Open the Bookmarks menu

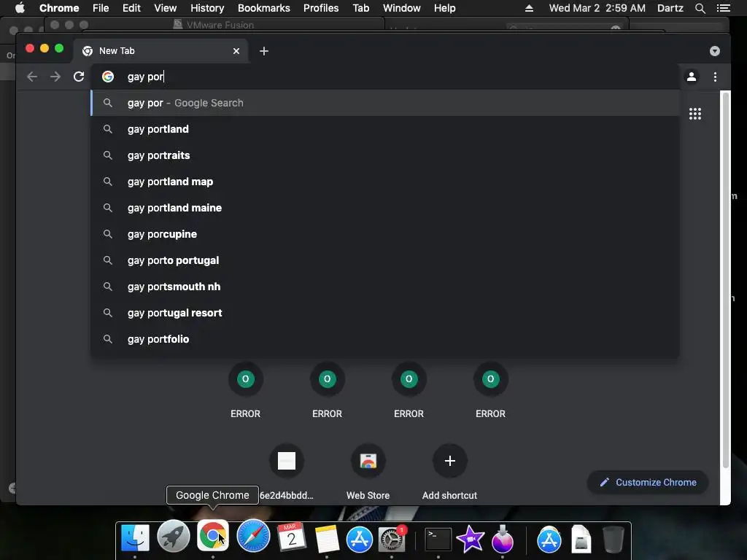coord(264,8)
